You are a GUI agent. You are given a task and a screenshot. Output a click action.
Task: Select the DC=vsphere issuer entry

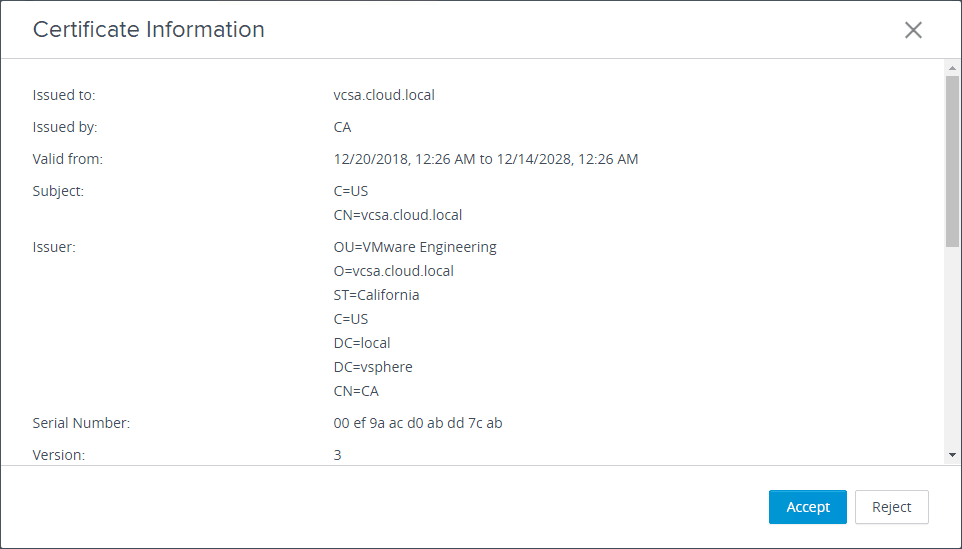click(373, 367)
